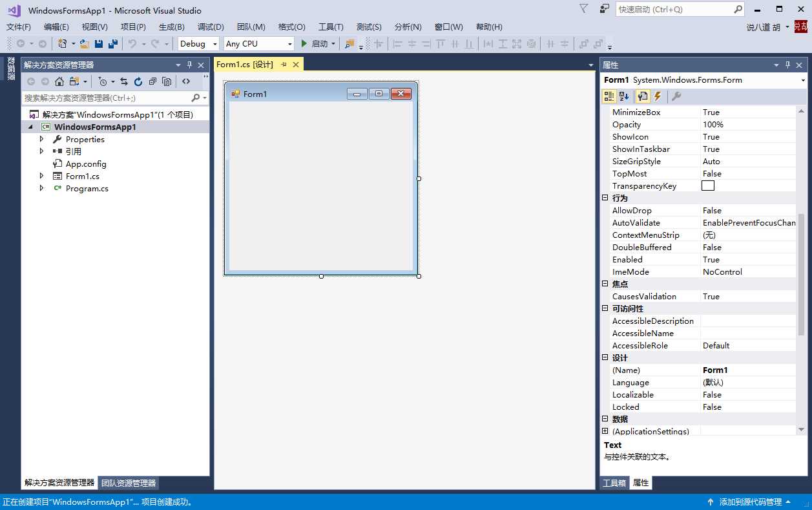Collapse the WindowsFormsApp1 project node

click(x=30, y=127)
